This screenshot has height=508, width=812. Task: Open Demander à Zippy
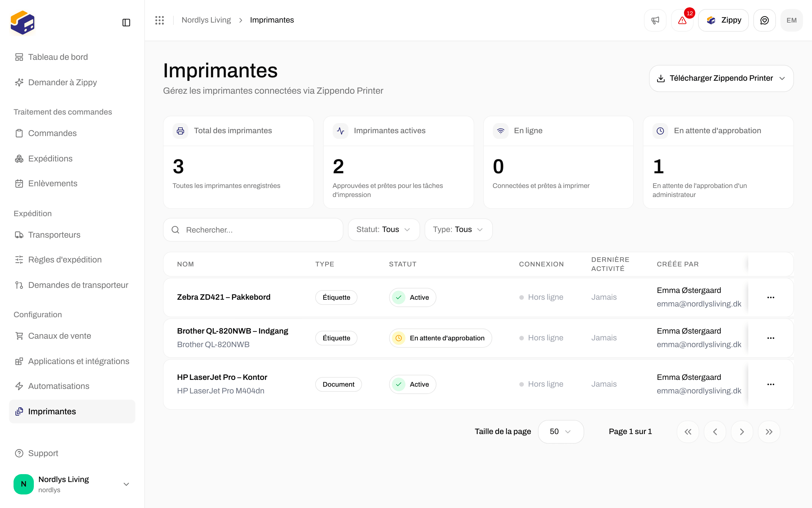[72, 82]
